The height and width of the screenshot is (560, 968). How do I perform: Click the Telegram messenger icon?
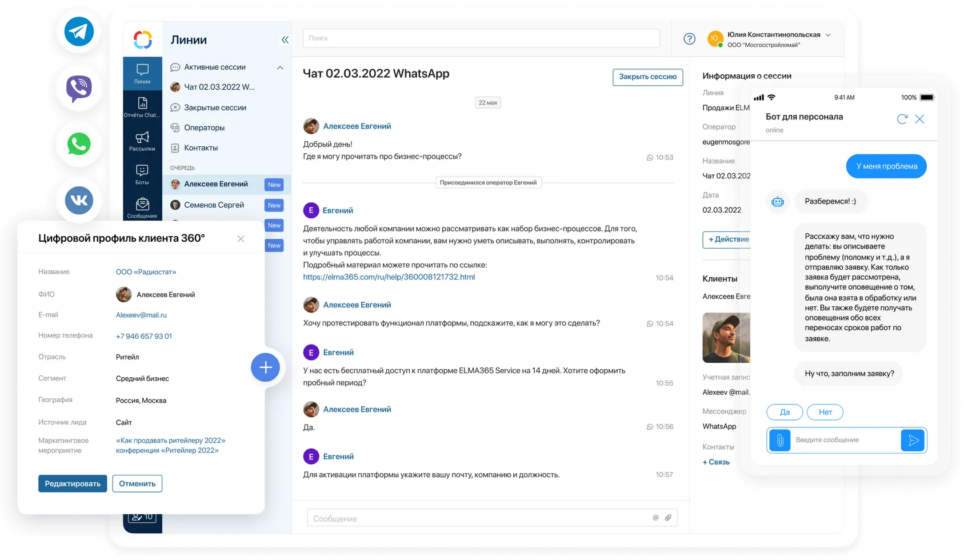click(x=79, y=31)
